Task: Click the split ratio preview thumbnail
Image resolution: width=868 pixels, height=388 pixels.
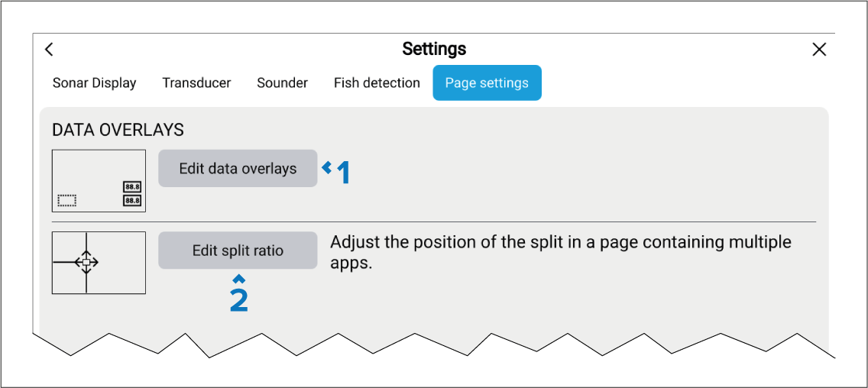Action: tap(99, 263)
